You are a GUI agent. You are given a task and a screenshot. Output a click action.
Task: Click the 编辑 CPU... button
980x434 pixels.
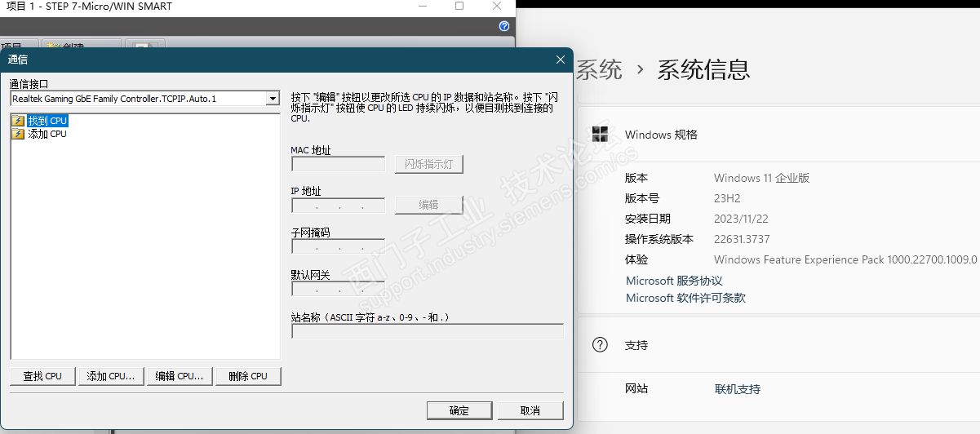pyautogui.click(x=180, y=376)
